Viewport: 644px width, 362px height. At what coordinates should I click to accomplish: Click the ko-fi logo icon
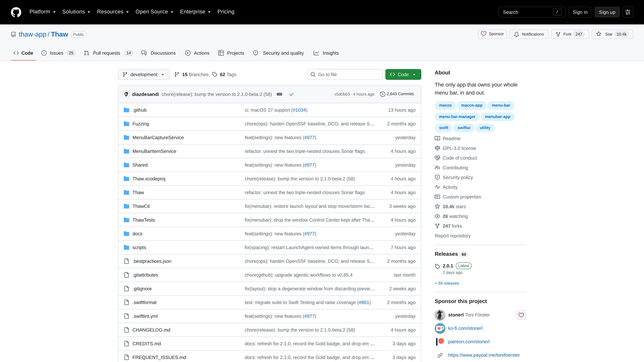click(x=440, y=328)
